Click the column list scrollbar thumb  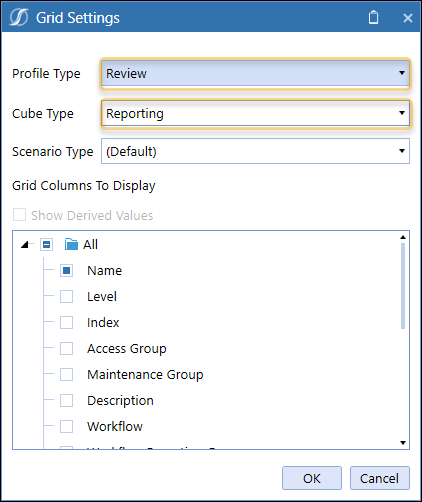[403, 286]
